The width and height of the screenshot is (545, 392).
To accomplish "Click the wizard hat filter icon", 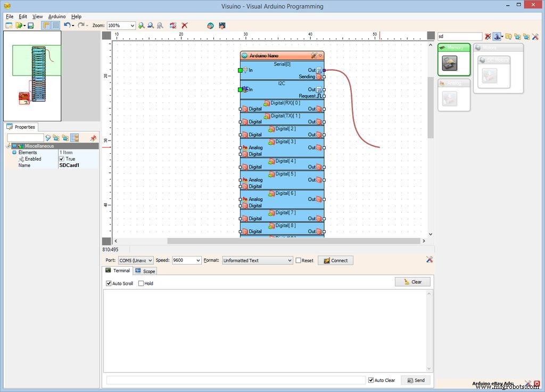I will click(x=497, y=36).
